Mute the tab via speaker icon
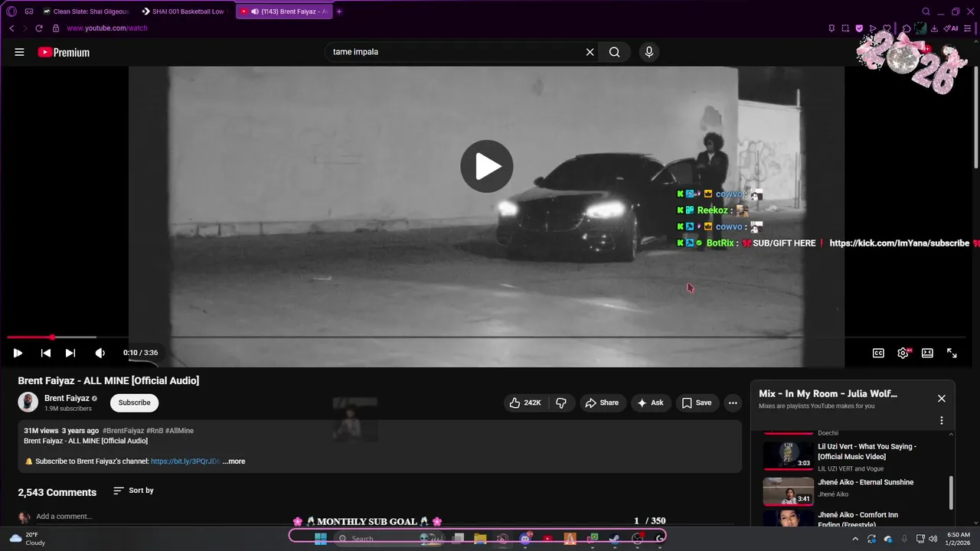980x551 pixels. click(x=255, y=11)
